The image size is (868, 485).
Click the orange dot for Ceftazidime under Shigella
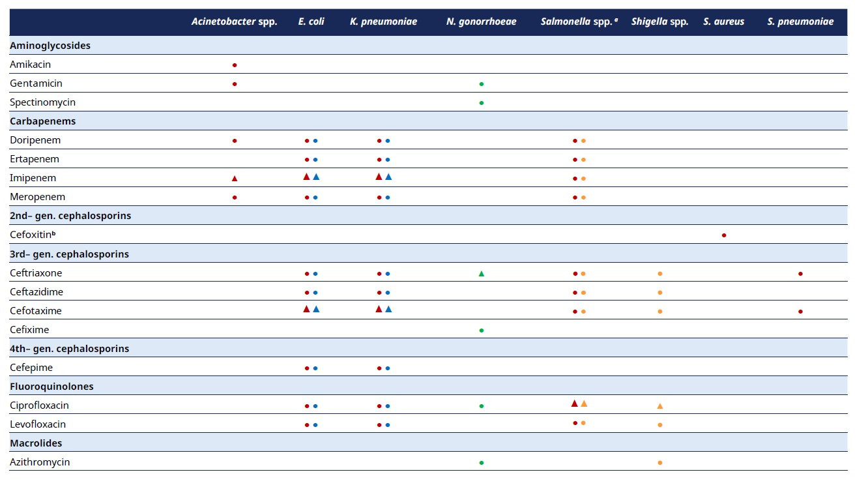point(660,293)
